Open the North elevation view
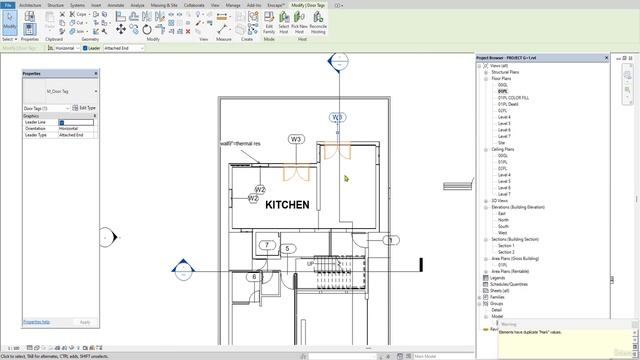The width and height of the screenshot is (640, 360). coord(503,220)
